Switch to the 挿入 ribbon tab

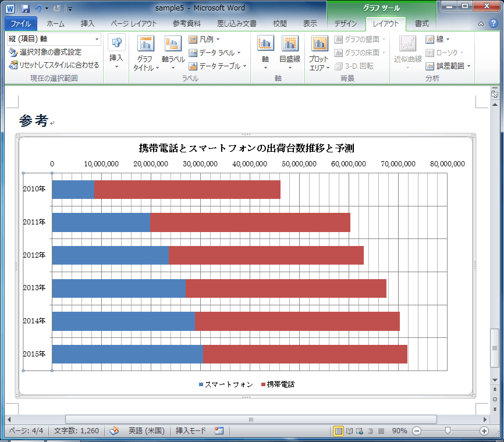(x=87, y=23)
